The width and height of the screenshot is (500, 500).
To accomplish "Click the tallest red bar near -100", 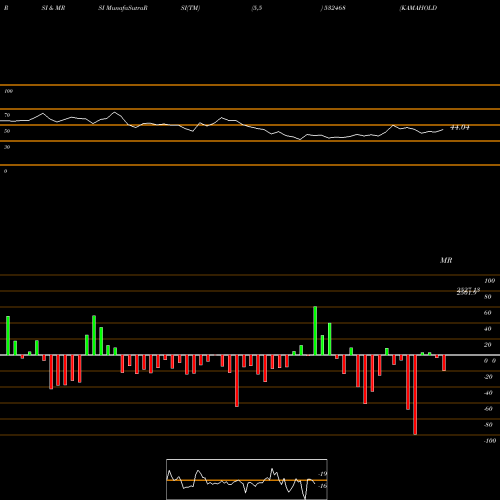I will tap(415, 395).
